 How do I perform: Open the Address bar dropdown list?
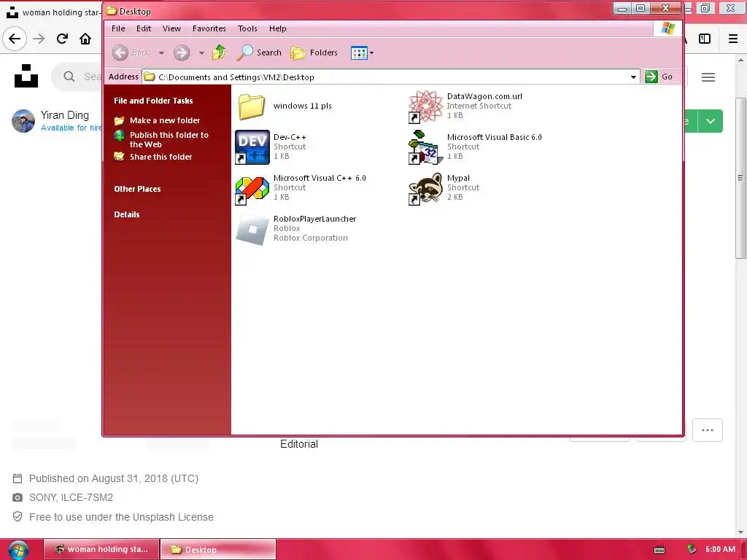coord(634,77)
